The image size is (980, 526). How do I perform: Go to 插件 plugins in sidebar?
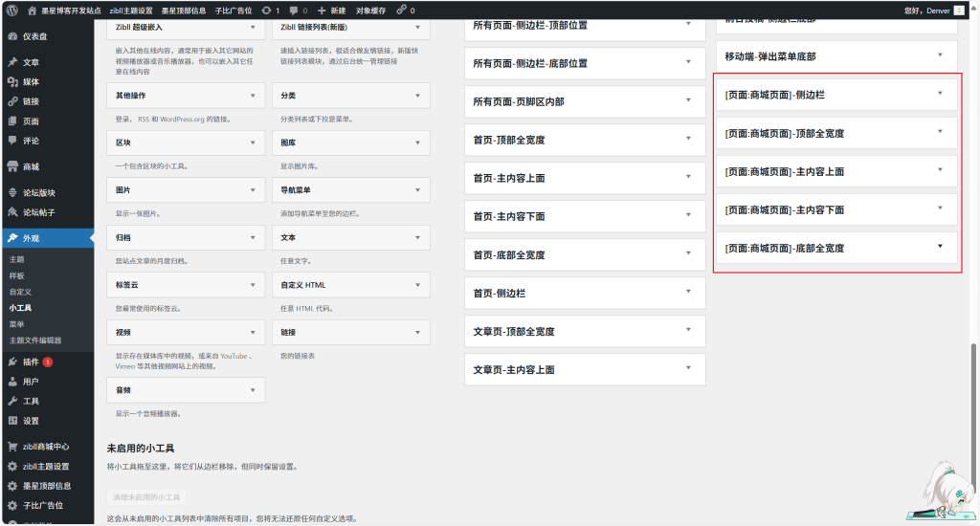pyautogui.click(x=31, y=362)
